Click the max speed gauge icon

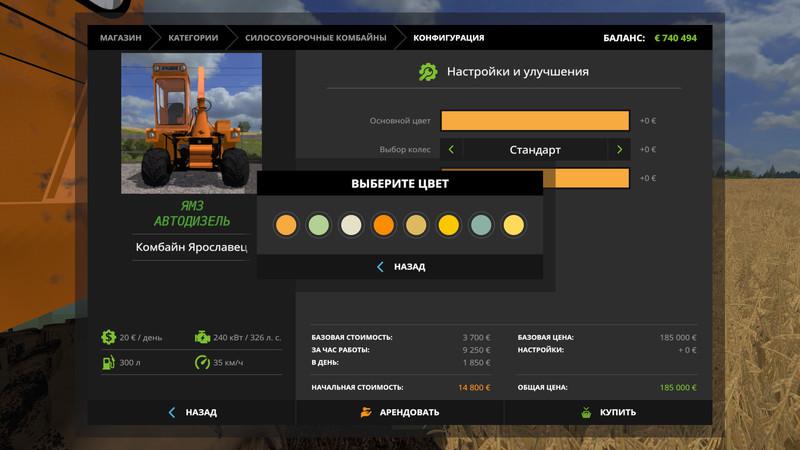pos(203,362)
